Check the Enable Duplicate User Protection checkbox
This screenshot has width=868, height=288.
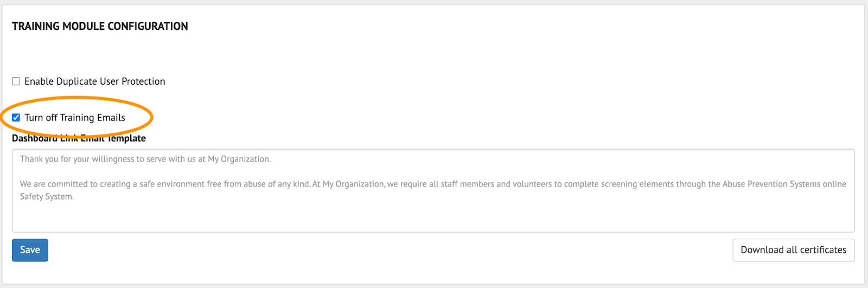[16, 81]
